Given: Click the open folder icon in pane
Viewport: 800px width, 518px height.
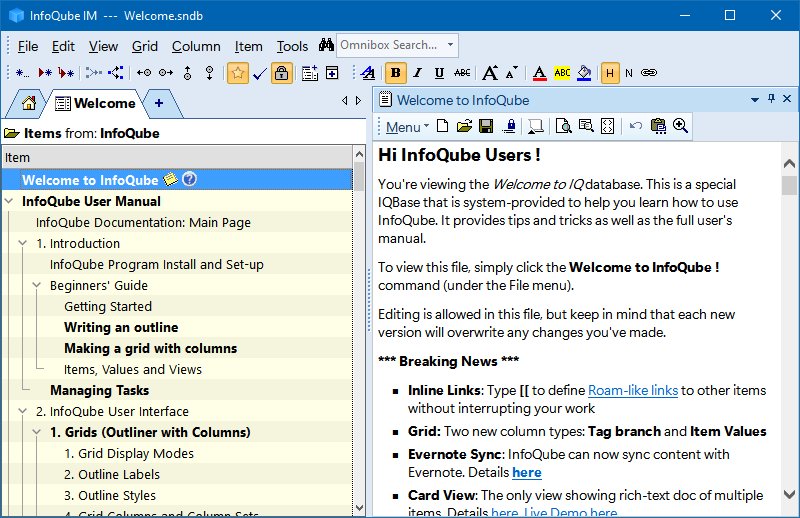Looking at the screenshot, I should [x=464, y=126].
